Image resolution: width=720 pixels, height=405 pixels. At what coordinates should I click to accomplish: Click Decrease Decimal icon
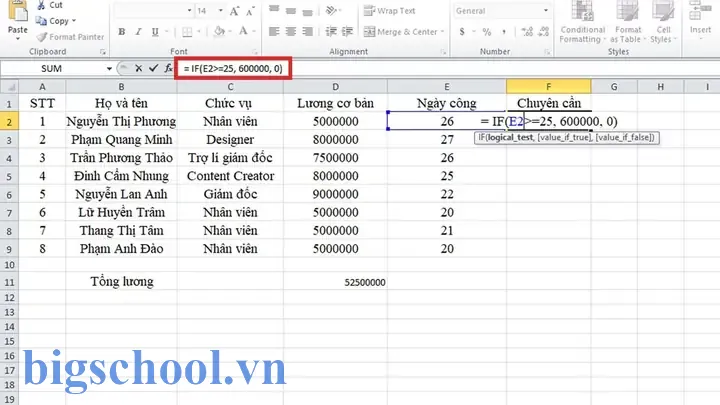pyautogui.click(x=544, y=32)
